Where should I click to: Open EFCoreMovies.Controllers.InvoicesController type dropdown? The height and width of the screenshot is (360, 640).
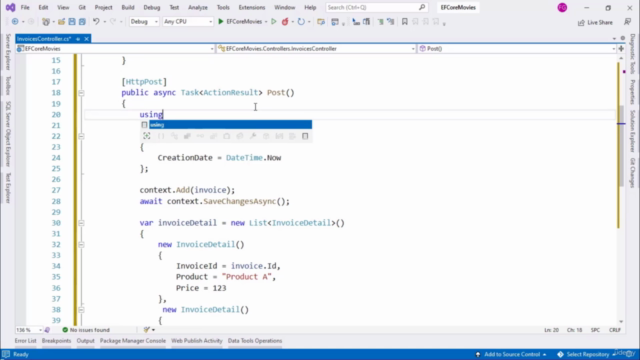coord(316,49)
